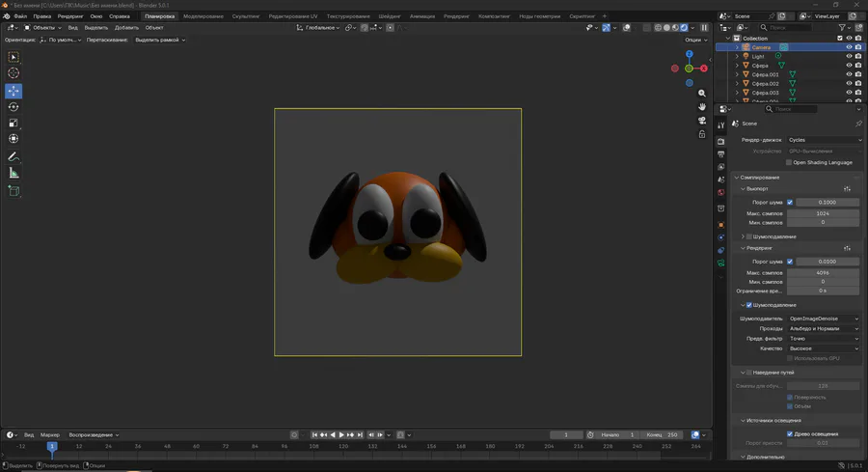Play animation in timeline
This screenshot has width=868, height=472.
click(x=341, y=435)
